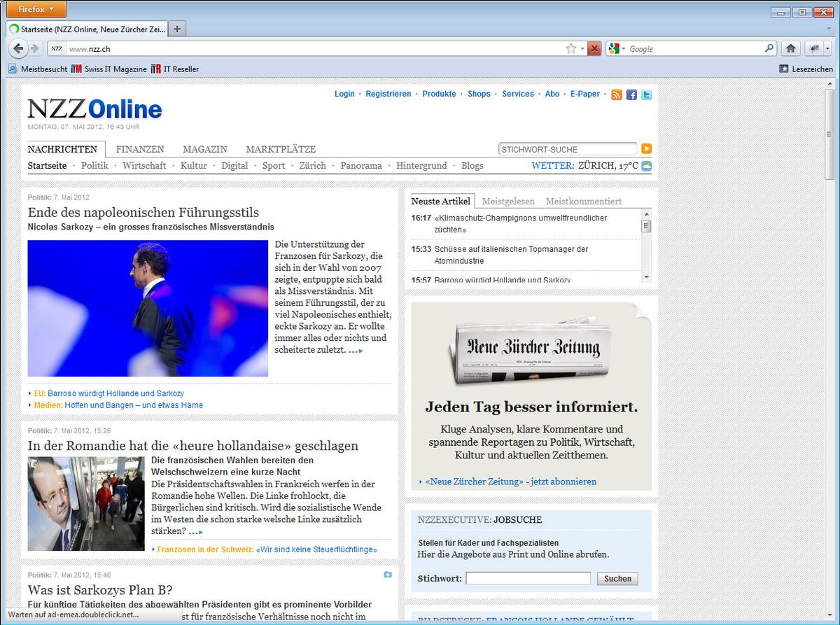The width and height of the screenshot is (840, 625).
Task: Switch to Meistkommentiert tab
Action: tap(584, 201)
